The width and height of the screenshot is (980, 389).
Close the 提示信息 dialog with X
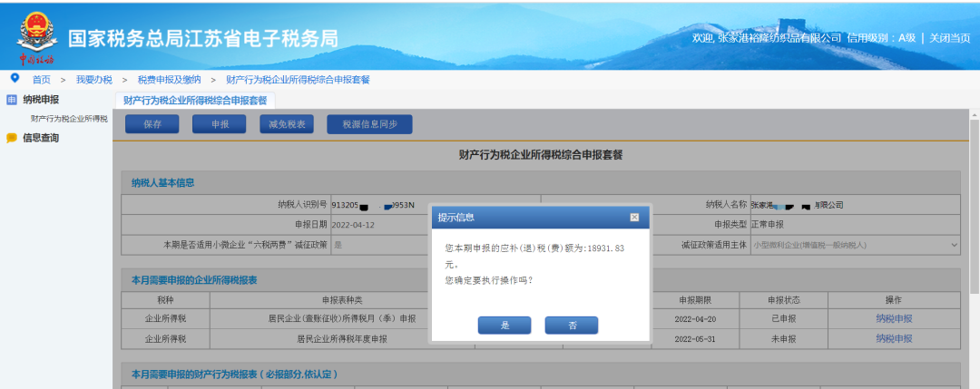point(634,218)
